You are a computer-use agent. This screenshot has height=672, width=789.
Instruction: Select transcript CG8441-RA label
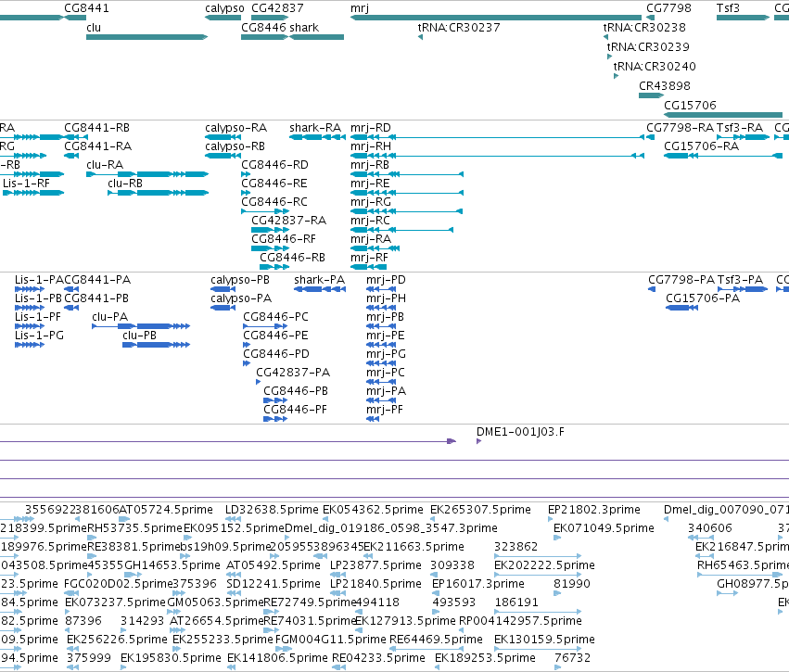pyautogui.click(x=98, y=146)
